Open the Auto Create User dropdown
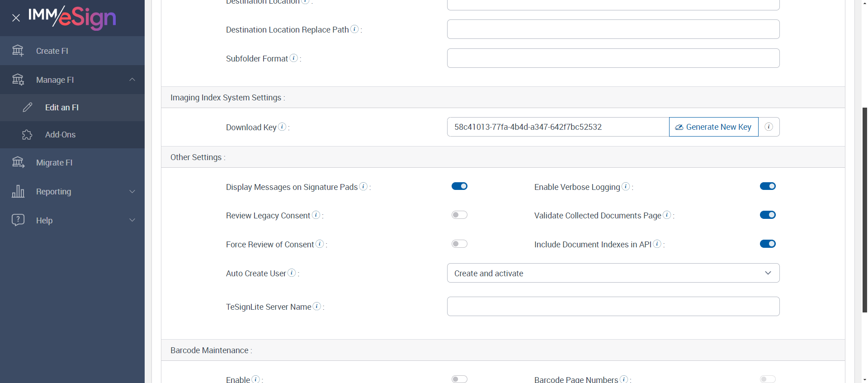868x383 pixels. pyautogui.click(x=613, y=273)
